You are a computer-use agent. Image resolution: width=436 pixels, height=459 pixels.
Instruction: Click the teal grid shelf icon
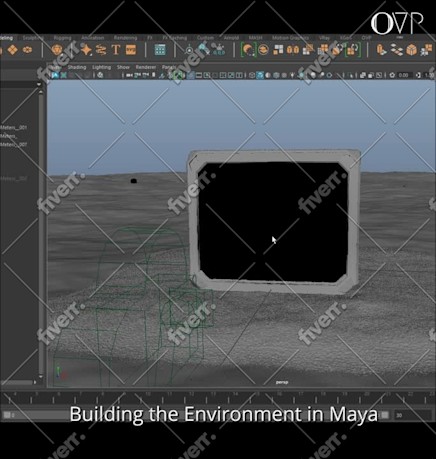tap(160, 50)
